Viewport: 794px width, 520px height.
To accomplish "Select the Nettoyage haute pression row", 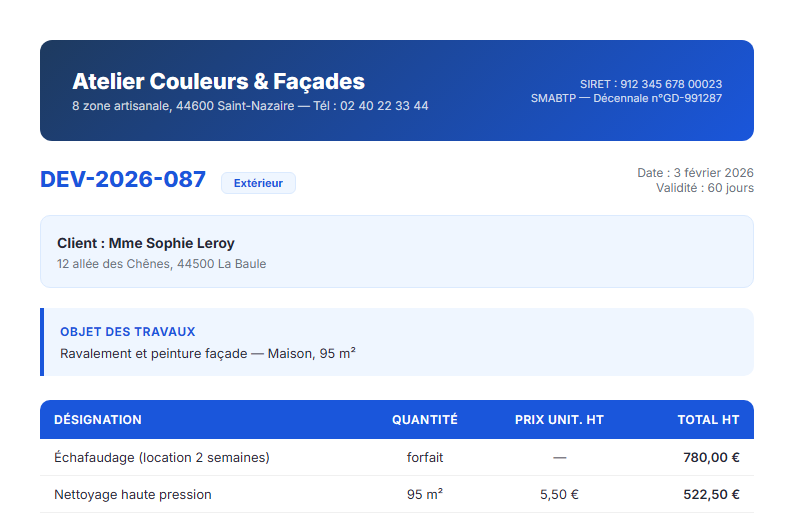I will [133, 494].
